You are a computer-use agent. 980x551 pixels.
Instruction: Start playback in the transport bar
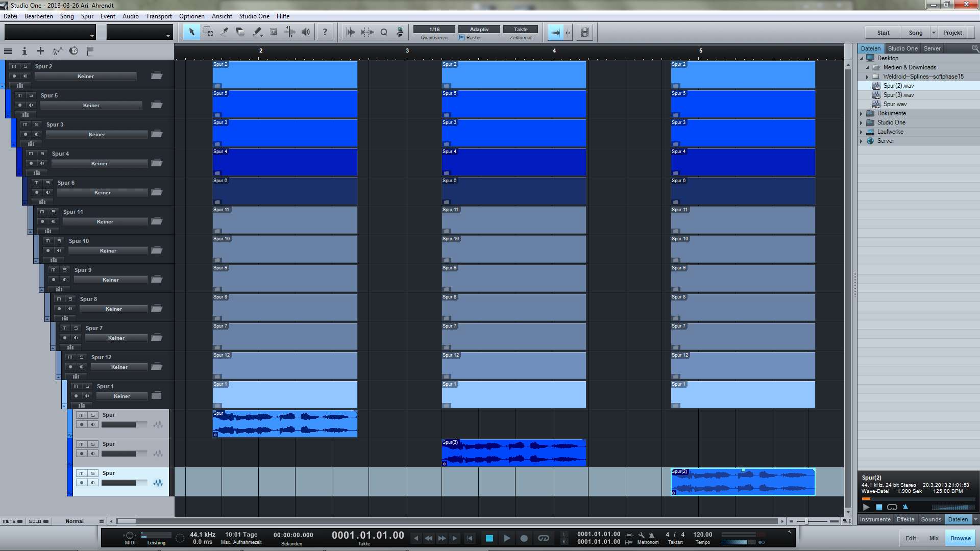pyautogui.click(x=507, y=538)
